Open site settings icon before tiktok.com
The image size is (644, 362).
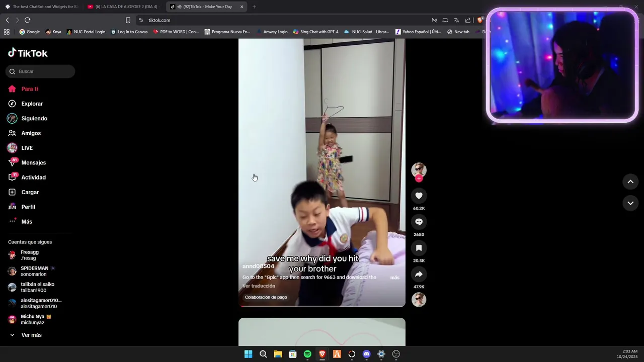tap(141, 20)
